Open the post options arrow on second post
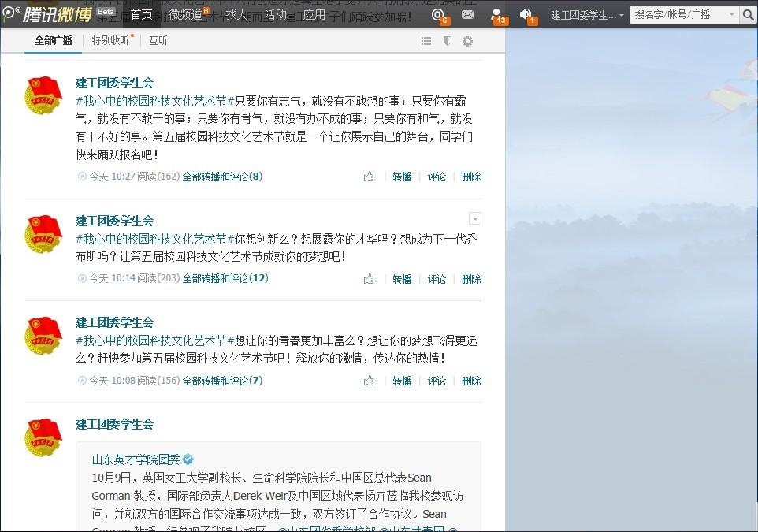The image size is (758, 532). pyautogui.click(x=475, y=218)
